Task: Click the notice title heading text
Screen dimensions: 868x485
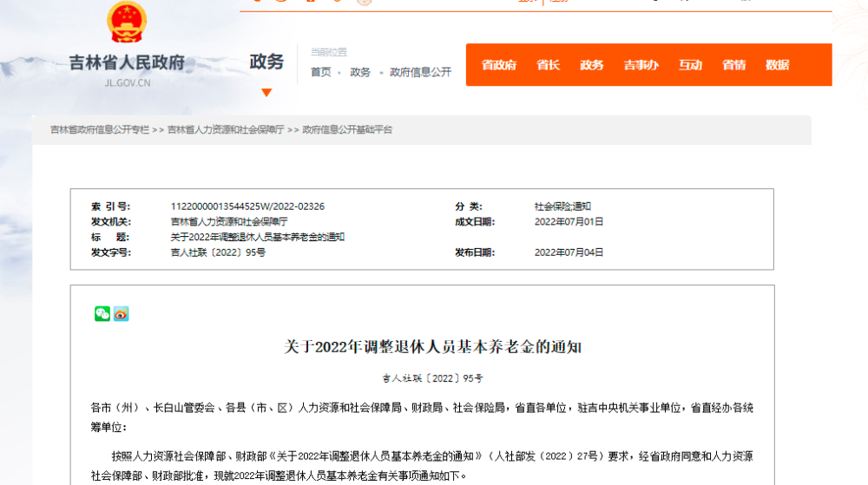Action: pyautogui.click(x=432, y=347)
